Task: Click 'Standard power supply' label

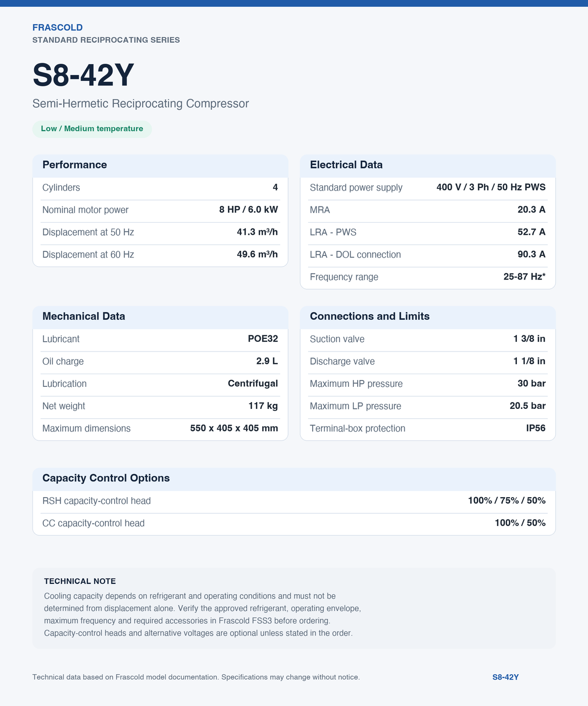Action: (356, 187)
